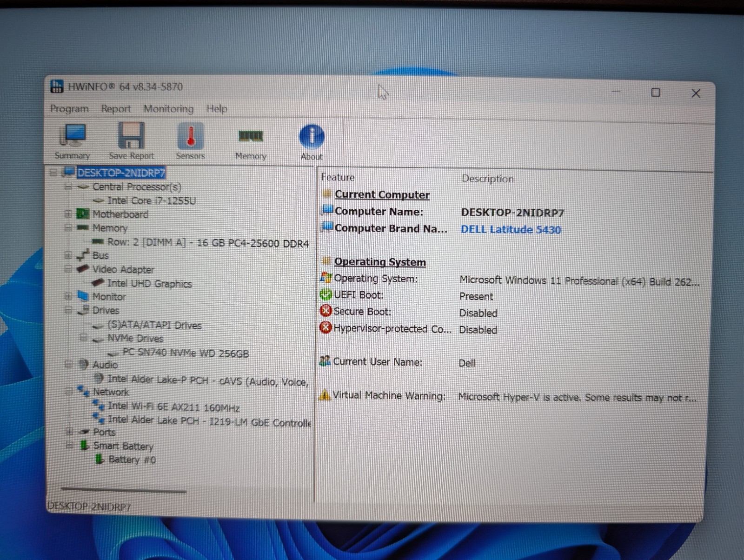Select Intel Alder Lake-P PCH cAVS audio
Screen dimensions: 744x560
coord(208,380)
